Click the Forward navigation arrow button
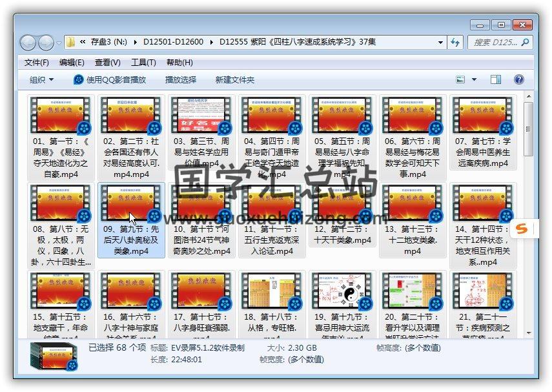Viewport: 552px width, 392px height. coord(46,43)
